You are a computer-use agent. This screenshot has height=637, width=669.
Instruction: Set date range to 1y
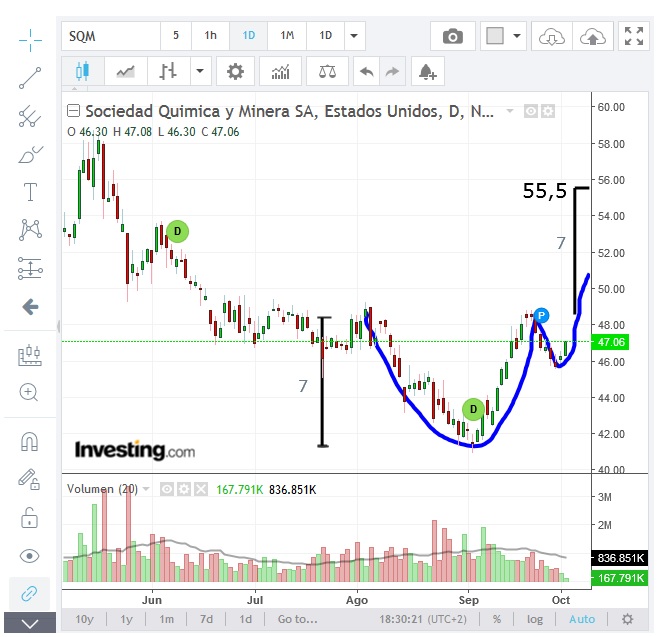tap(126, 619)
